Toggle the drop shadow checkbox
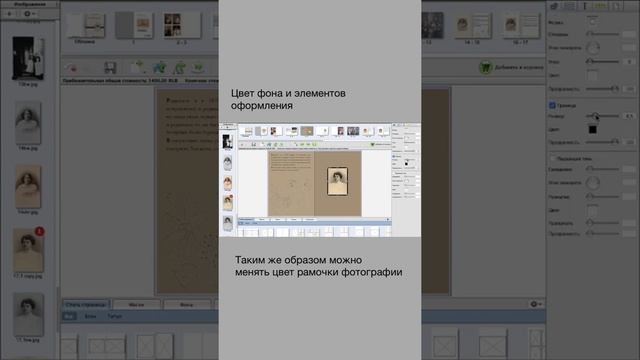640x360 pixels. point(552,158)
